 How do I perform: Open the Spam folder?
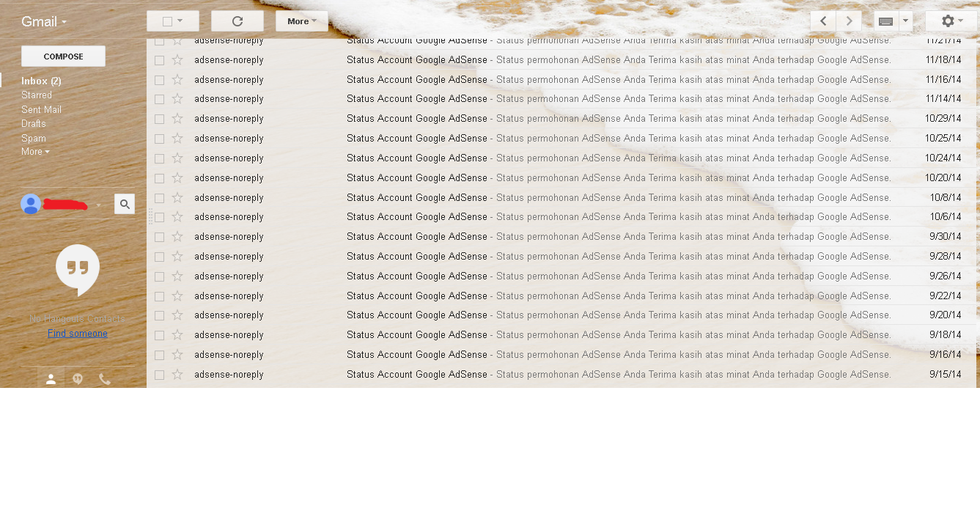[34, 138]
